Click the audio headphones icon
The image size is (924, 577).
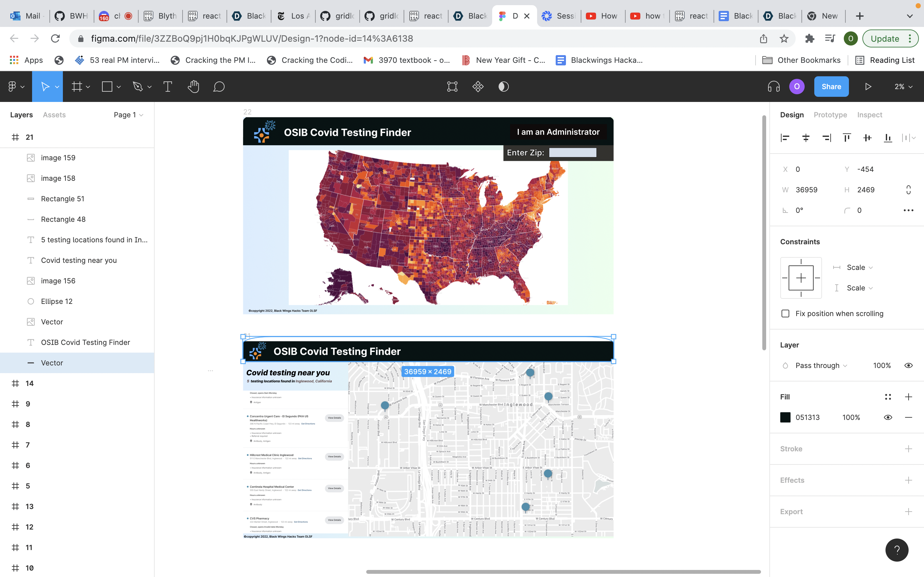click(x=774, y=87)
